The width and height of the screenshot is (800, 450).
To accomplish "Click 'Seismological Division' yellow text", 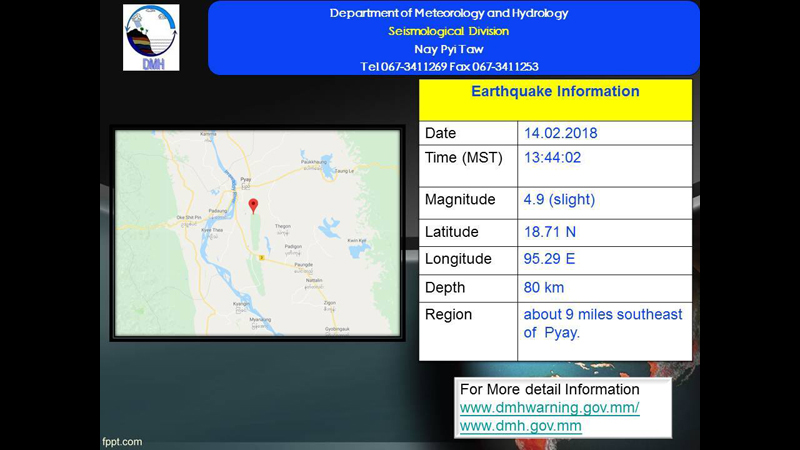I will coord(448,31).
